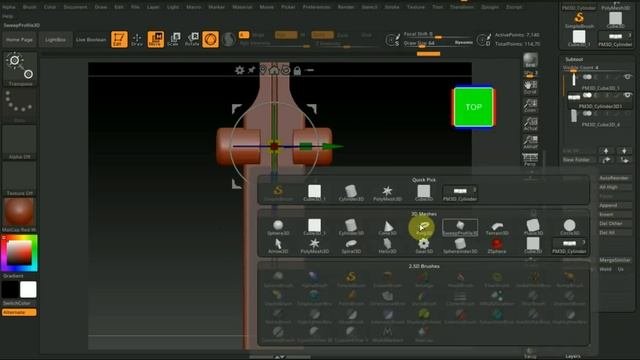
Task: Activate the Move transform button
Action: click(x=156, y=40)
